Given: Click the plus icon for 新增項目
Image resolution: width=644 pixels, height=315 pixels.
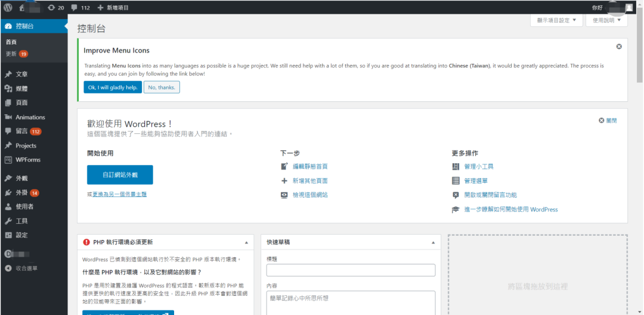Looking at the screenshot, I should (101, 7).
